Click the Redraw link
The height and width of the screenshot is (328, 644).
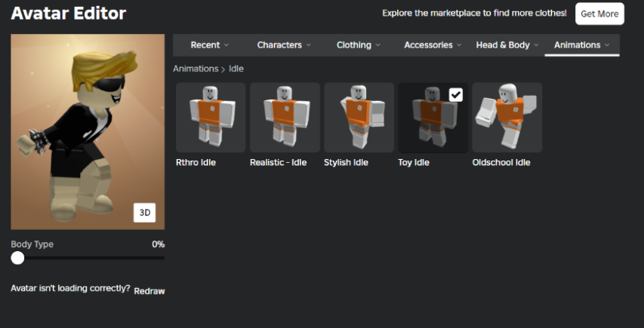[x=149, y=291]
